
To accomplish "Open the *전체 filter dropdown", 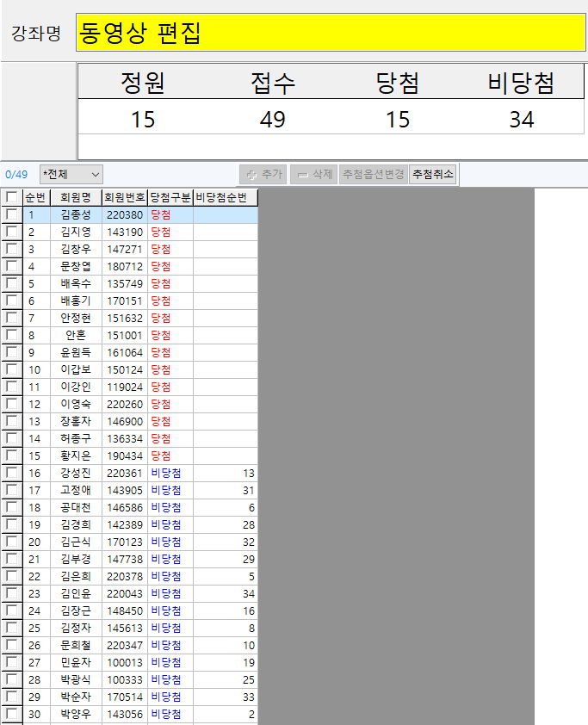I will [x=71, y=174].
